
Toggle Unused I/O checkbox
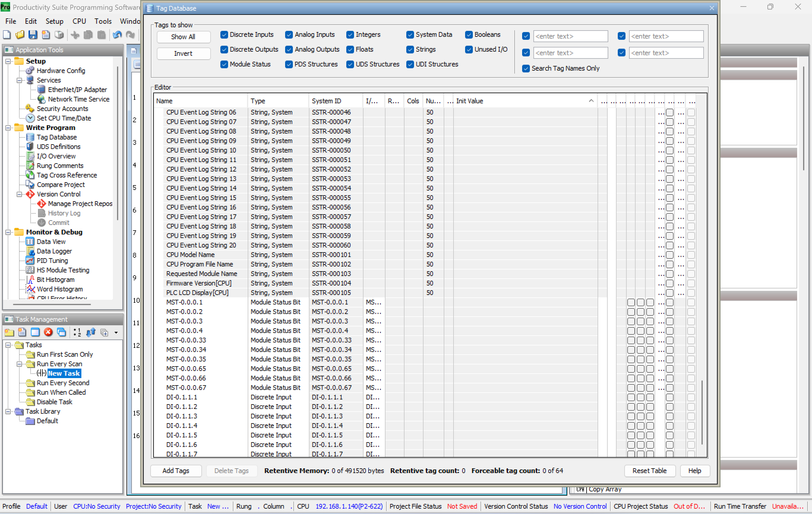[x=469, y=49]
